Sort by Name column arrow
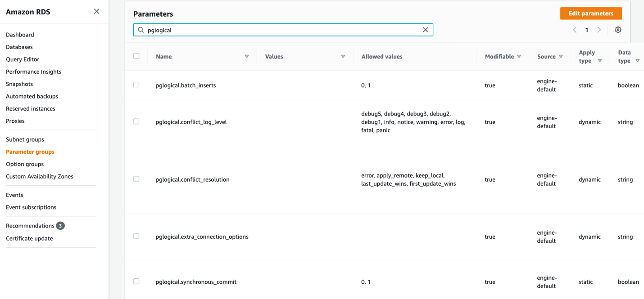The image size is (644, 299). (247, 57)
